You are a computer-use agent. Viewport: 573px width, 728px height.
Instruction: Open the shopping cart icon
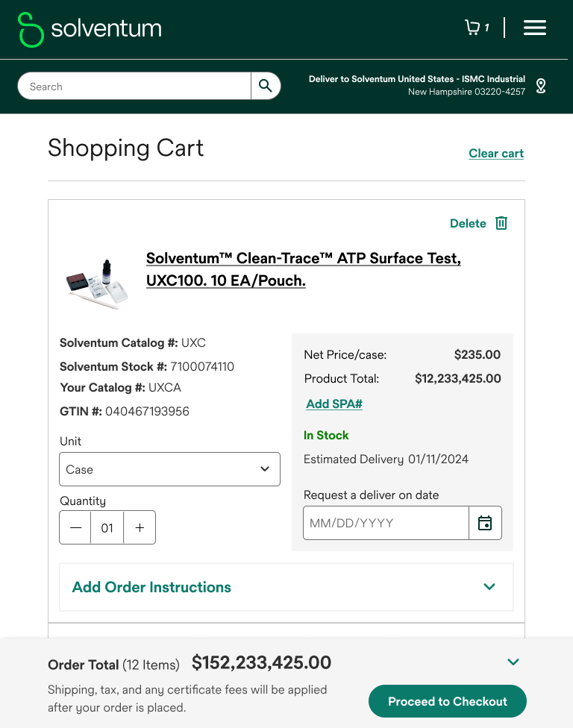pos(472,28)
